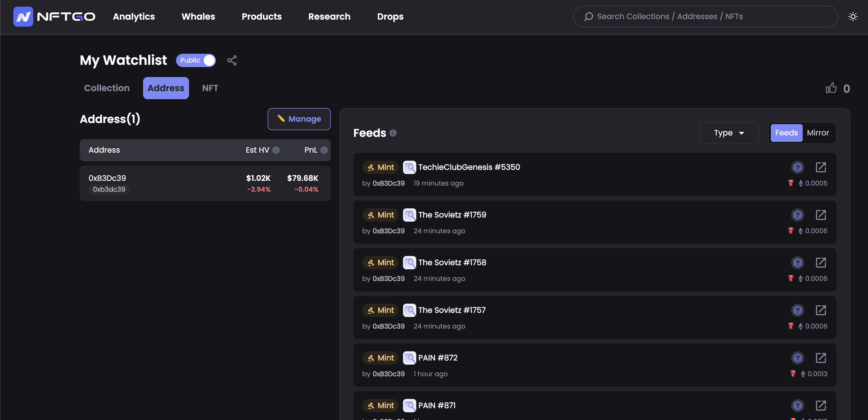Click question-mark badge on PAIN #872 row
The height and width of the screenshot is (420, 868).
tap(797, 358)
